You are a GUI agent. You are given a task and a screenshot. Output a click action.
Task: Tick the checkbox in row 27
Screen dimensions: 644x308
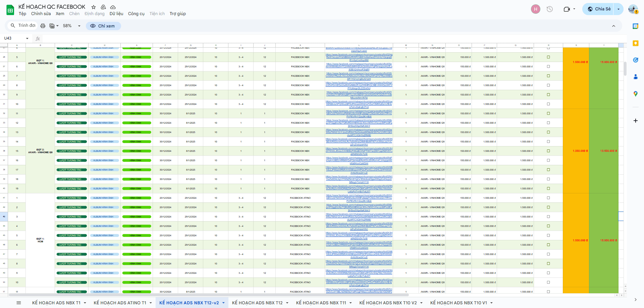pyautogui.click(x=548, y=66)
